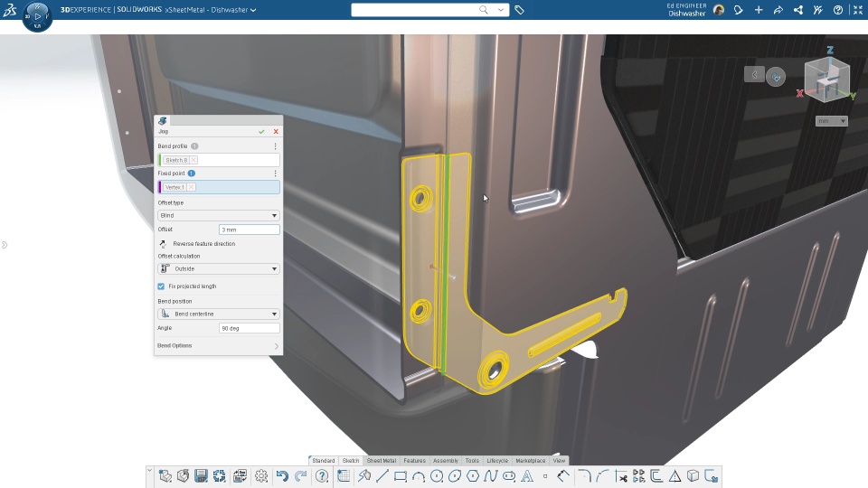Select the Sketch Fillet tool

[584, 476]
